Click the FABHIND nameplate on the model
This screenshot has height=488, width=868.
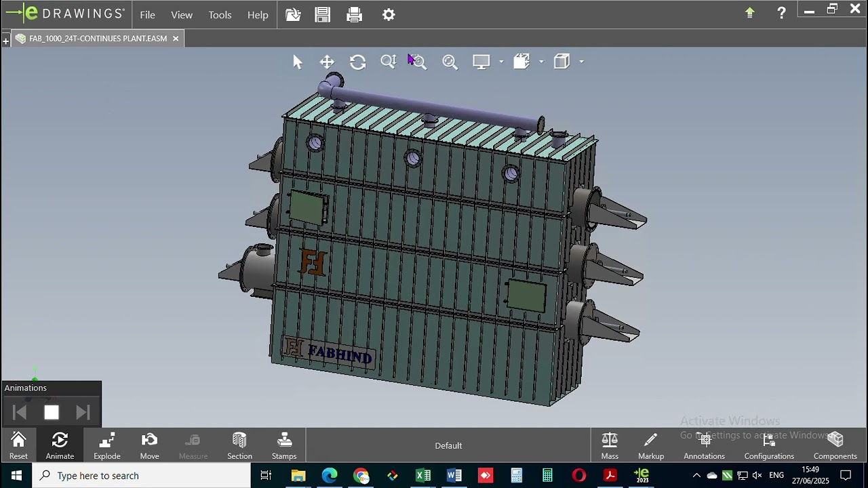point(330,352)
